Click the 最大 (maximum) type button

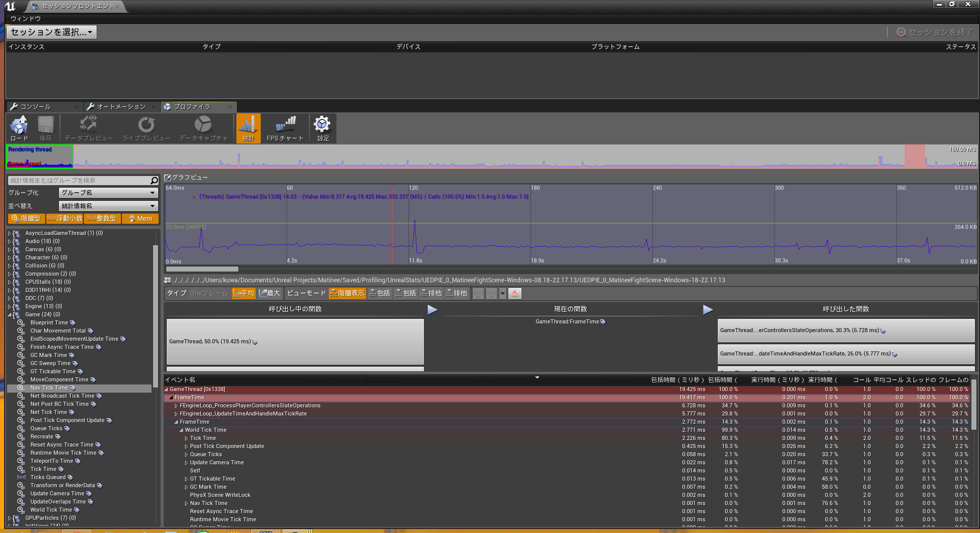tap(269, 293)
